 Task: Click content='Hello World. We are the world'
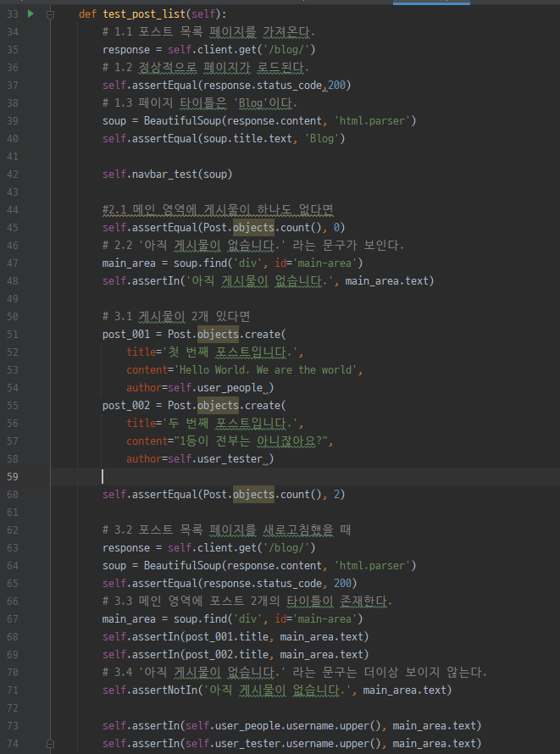(245, 369)
